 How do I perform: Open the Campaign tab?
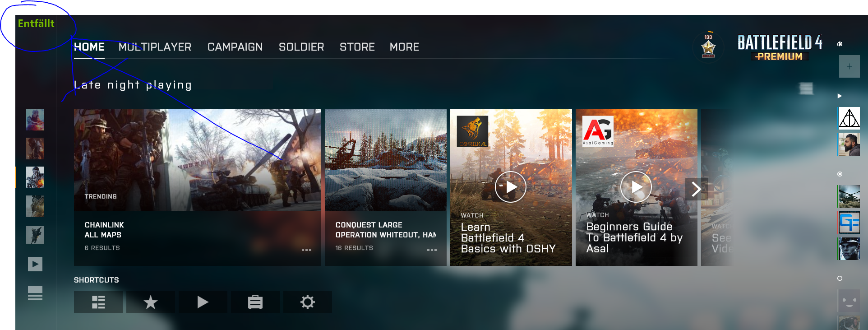coord(235,47)
